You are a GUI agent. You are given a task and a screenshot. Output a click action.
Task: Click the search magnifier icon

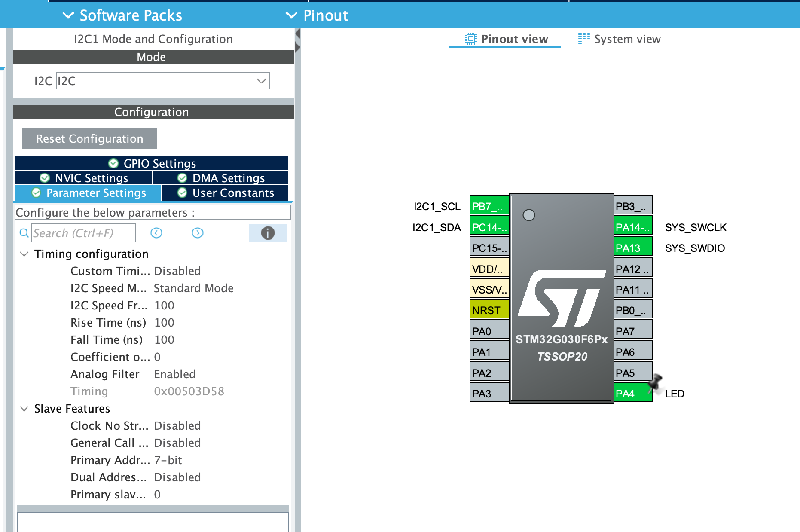24,233
